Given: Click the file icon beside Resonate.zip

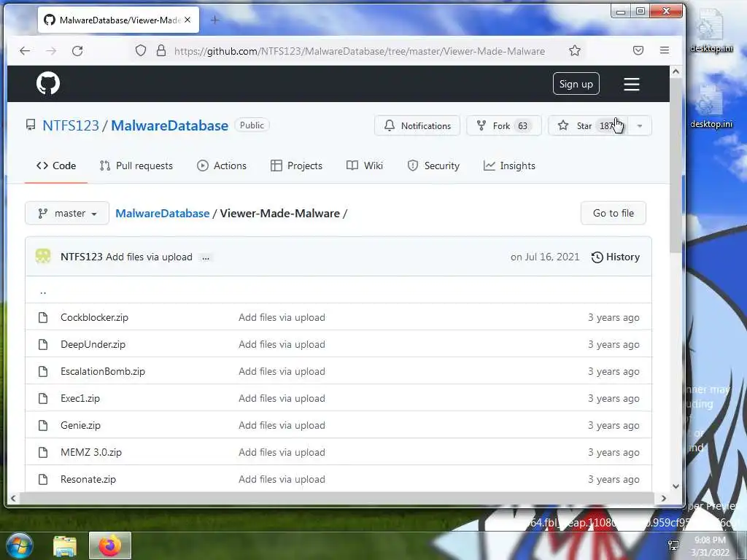Looking at the screenshot, I should (x=43, y=479).
